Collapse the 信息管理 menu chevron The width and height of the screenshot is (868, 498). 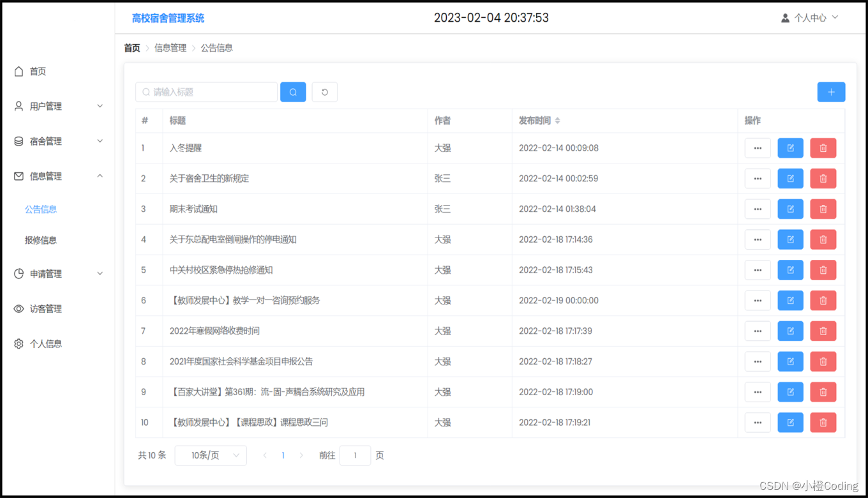(100, 176)
